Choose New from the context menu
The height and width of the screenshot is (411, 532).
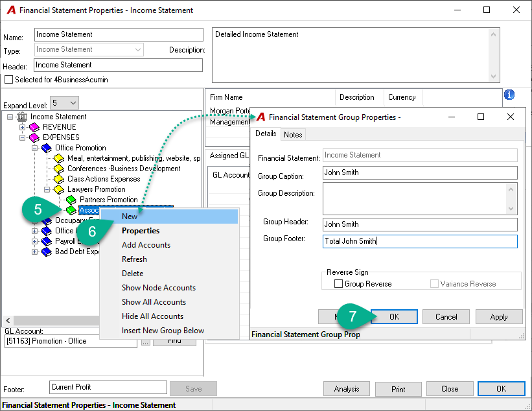point(169,217)
